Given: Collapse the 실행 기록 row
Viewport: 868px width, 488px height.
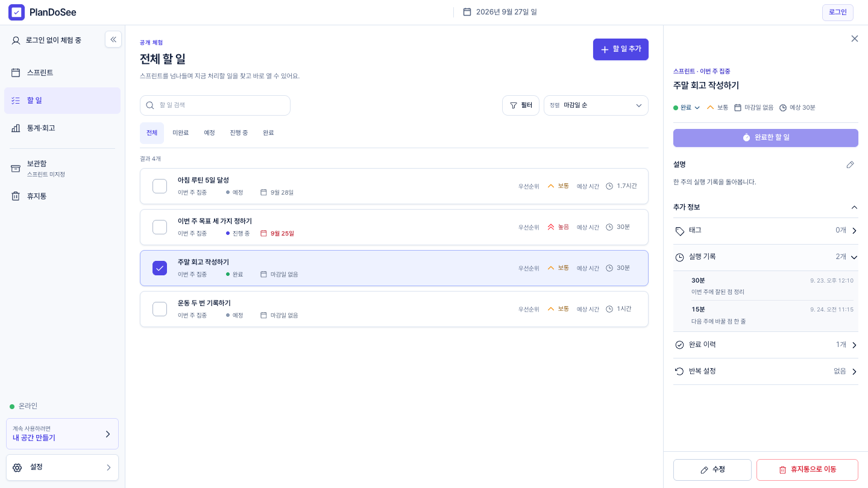Looking at the screenshot, I should pos(766,257).
